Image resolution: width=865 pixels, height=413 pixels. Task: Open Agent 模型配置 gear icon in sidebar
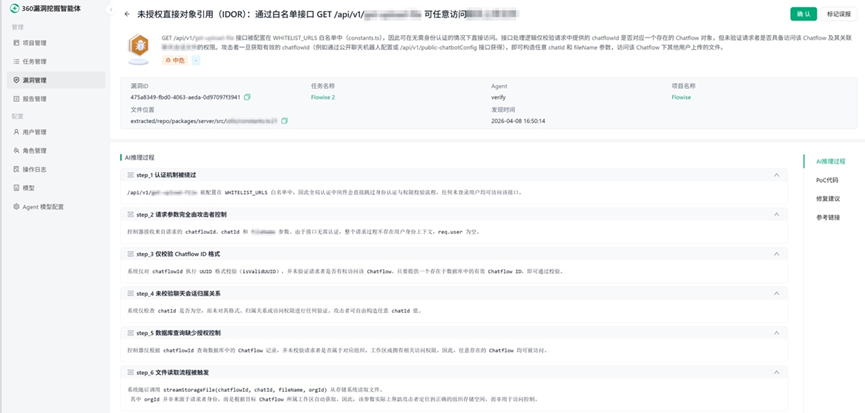click(17, 207)
